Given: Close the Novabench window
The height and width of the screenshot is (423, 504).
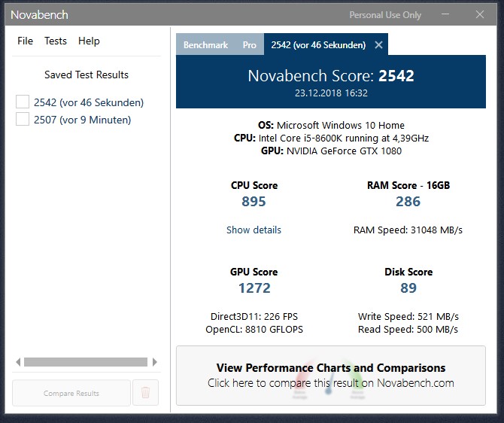Looking at the screenshot, I should point(480,14).
